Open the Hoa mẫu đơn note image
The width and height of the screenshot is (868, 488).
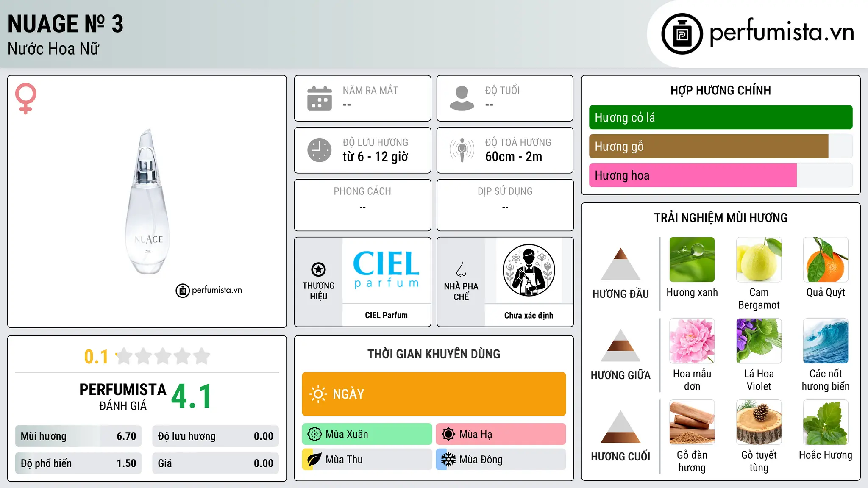click(692, 341)
